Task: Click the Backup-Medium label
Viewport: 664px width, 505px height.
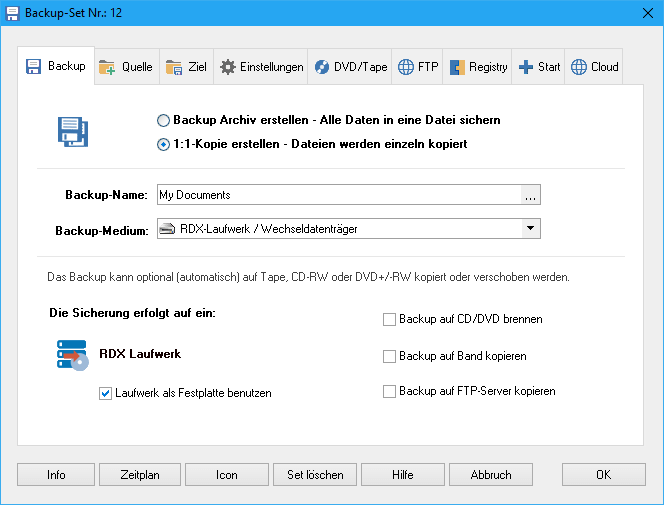Action: click(x=102, y=231)
